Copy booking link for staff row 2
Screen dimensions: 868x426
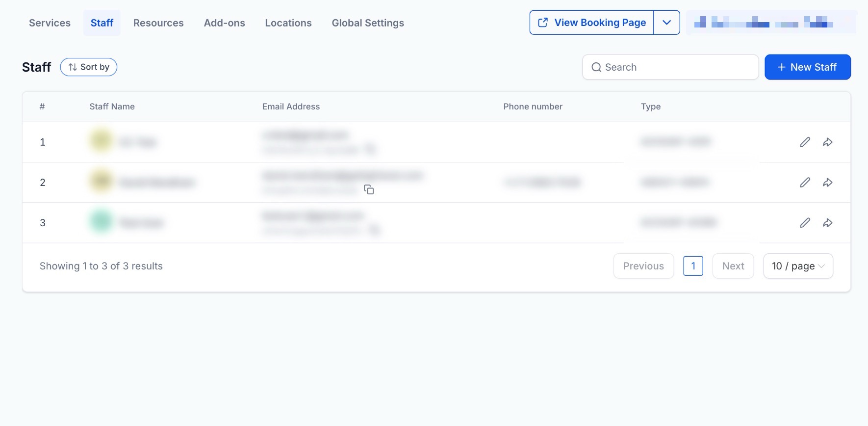coord(369,189)
